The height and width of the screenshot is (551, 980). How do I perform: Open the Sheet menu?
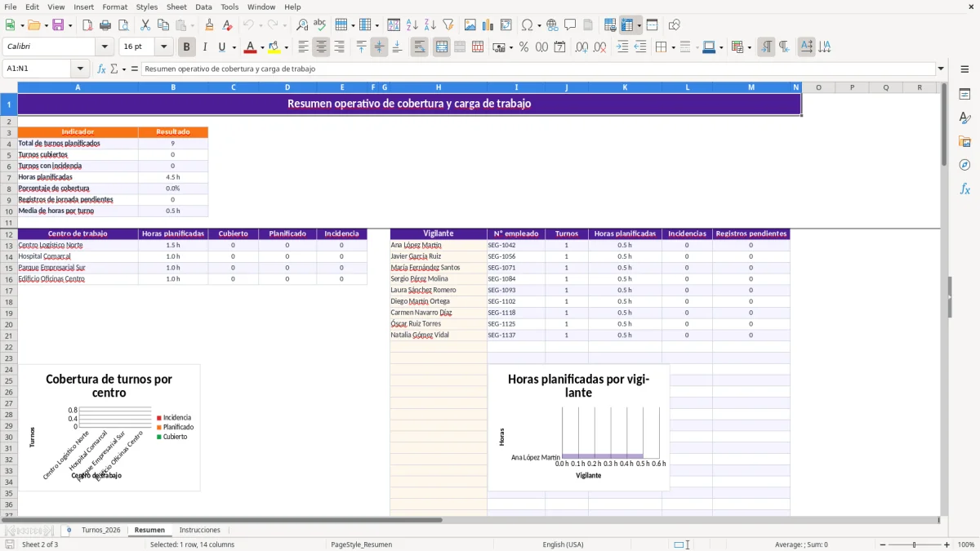(176, 7)
